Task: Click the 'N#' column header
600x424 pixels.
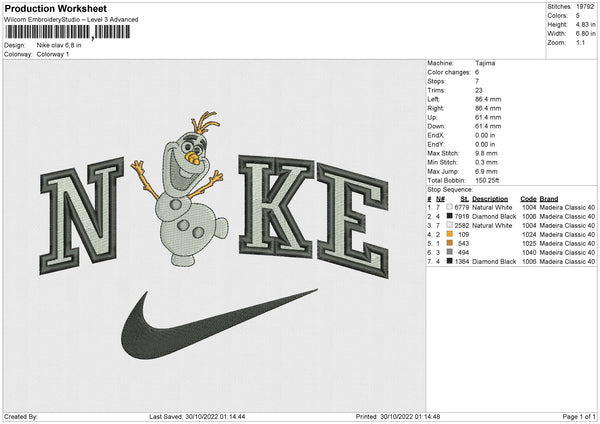Action: coord(440,199)
